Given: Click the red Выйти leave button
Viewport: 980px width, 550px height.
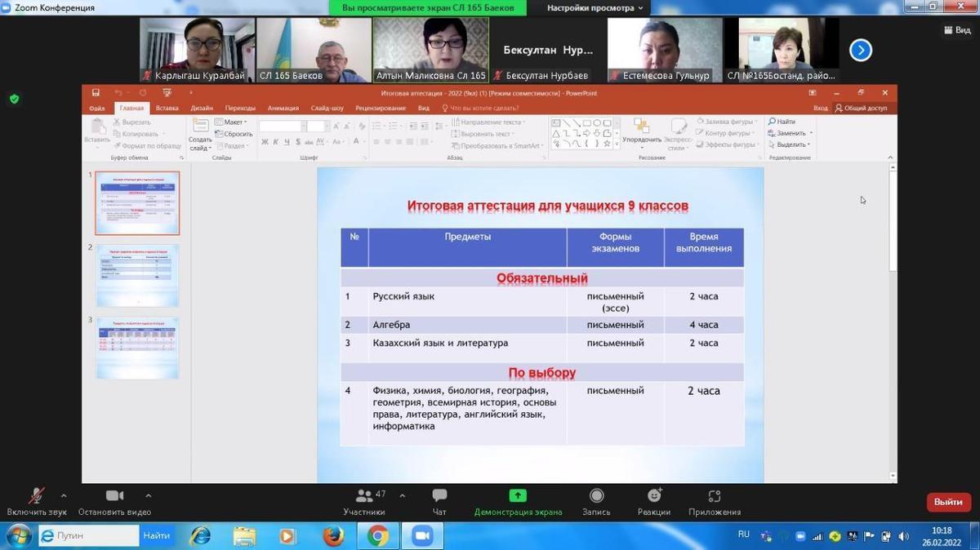Looking at the screenshot, I should coord(947,502).
